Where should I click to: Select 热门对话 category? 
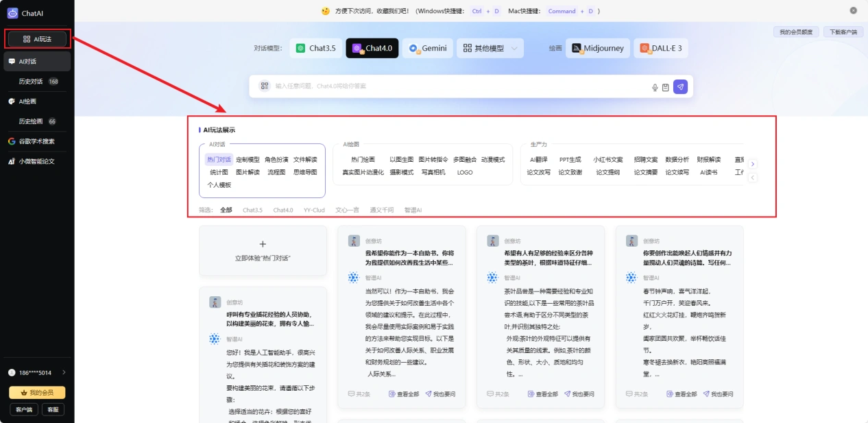219,159
